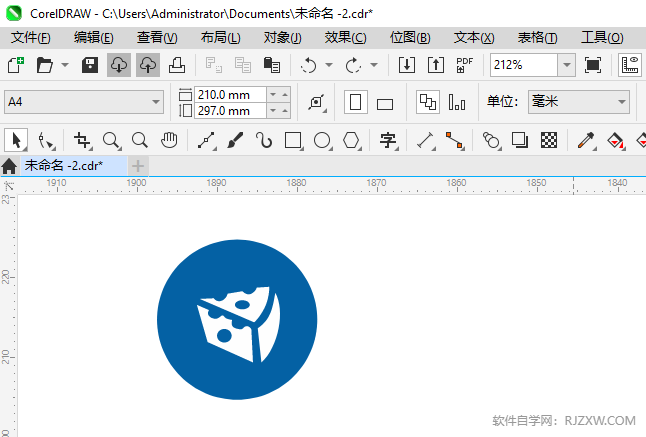Image resolution: width=646 pixels, height=437 pixels.
Task: Click the blue cheese circle graphic
Action: (x=237, y=320)
